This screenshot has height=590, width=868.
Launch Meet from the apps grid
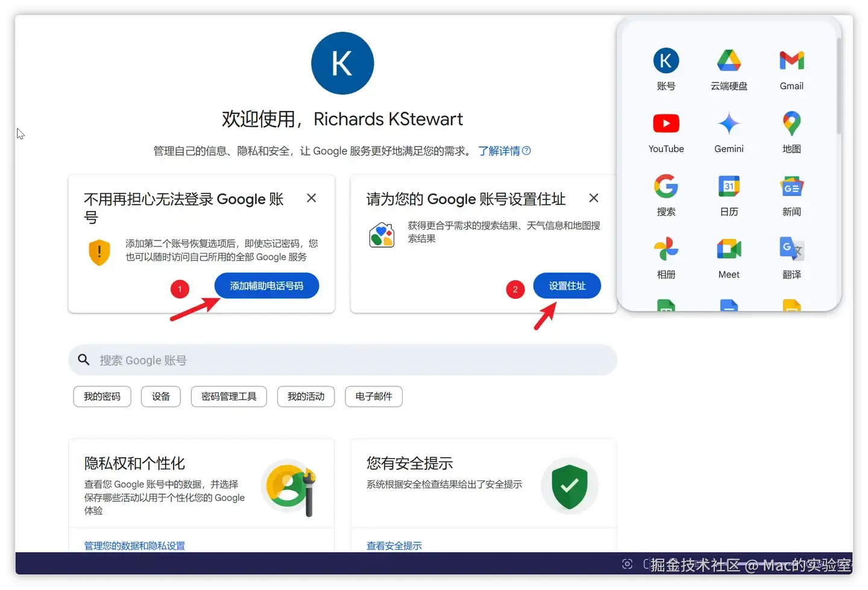[729, 249]
